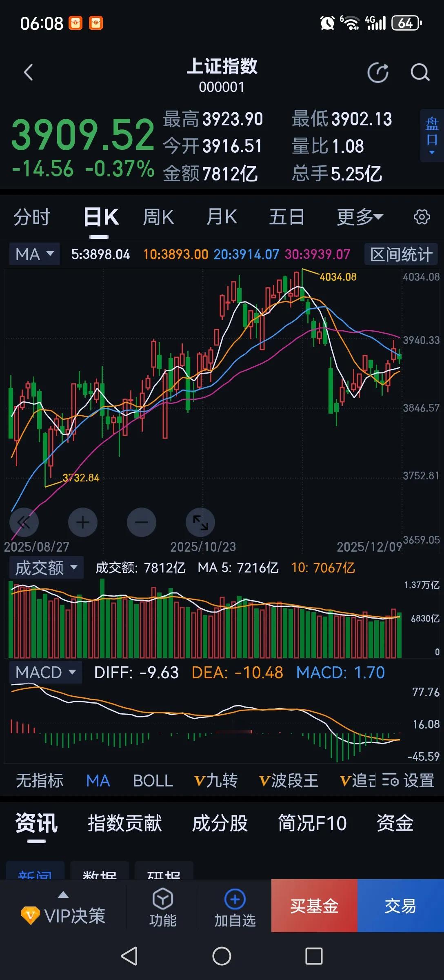Tap red 买基金 button

[x=314, y=906]
